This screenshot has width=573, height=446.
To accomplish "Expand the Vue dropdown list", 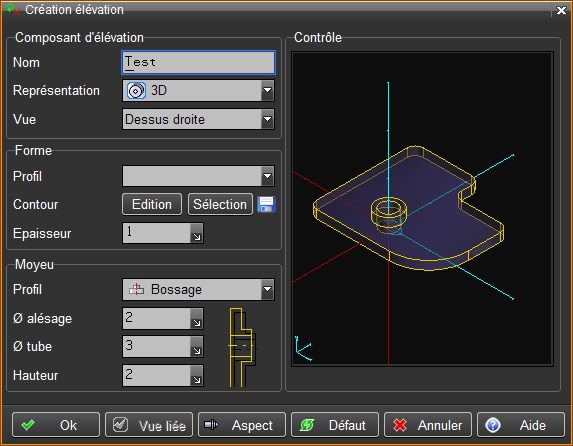I will pyautogui.click(x=267, y=119).
